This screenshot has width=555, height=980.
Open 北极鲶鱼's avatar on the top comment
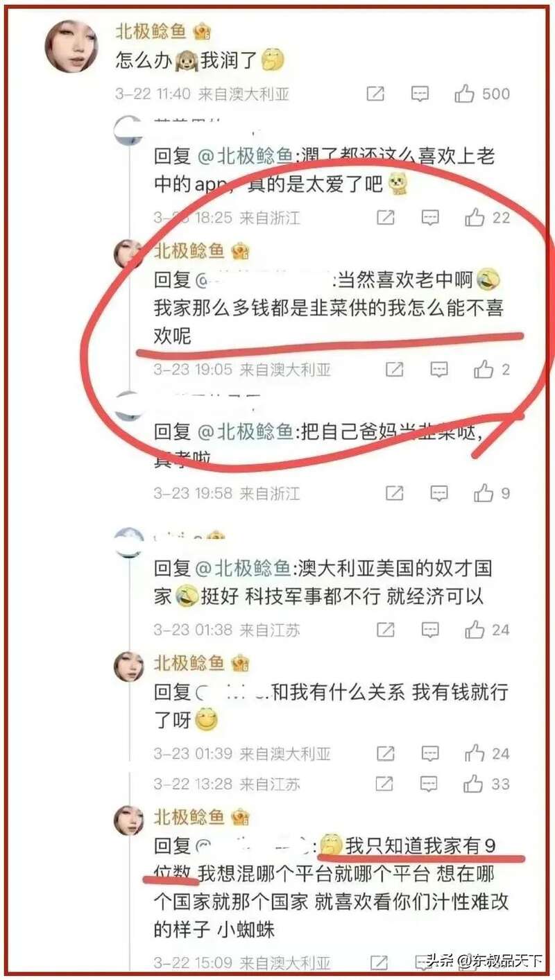pyautogui.click(x=71, y=46)
